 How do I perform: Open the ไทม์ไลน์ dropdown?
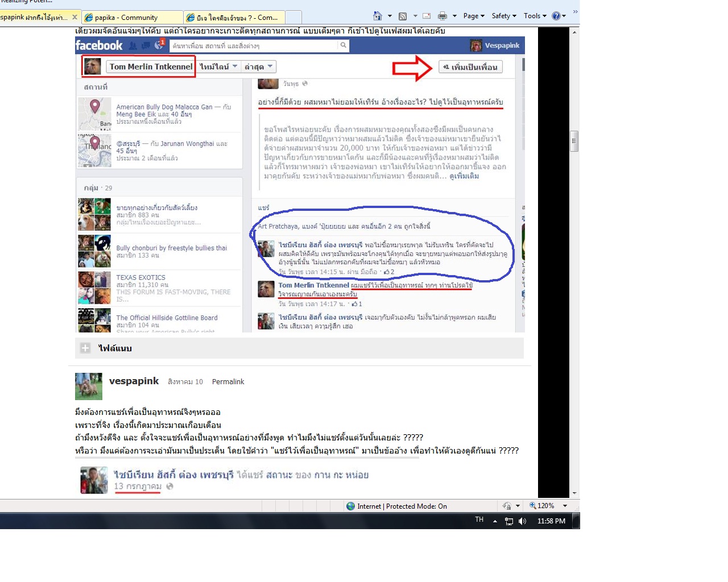[218, 66]
